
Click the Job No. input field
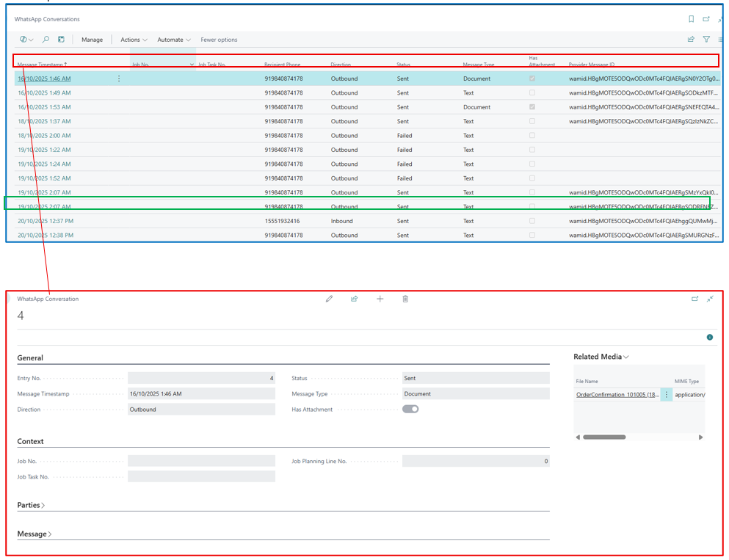tap(201, 462)
